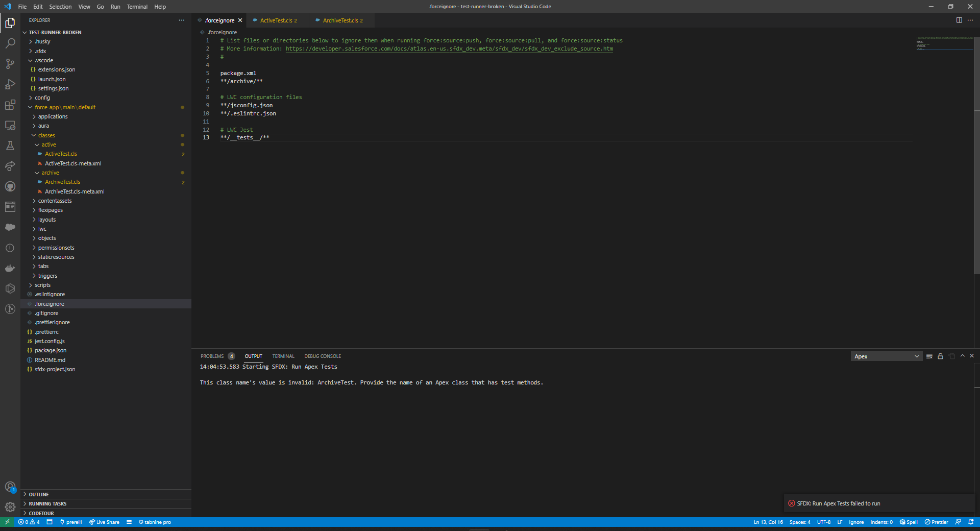Open the Search view
The width and height of the screenshot is (980, 531).
[10, 43]
